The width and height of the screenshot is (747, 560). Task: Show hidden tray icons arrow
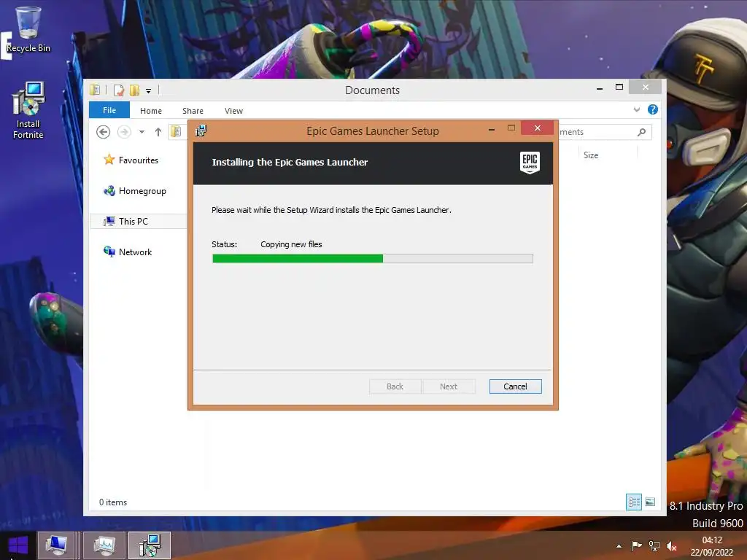(x=619, y=546)
